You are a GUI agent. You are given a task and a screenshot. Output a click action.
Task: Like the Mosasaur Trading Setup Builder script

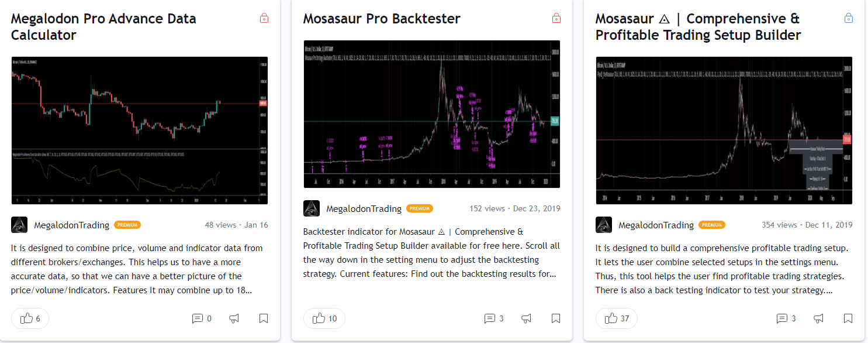coord(616,318)
